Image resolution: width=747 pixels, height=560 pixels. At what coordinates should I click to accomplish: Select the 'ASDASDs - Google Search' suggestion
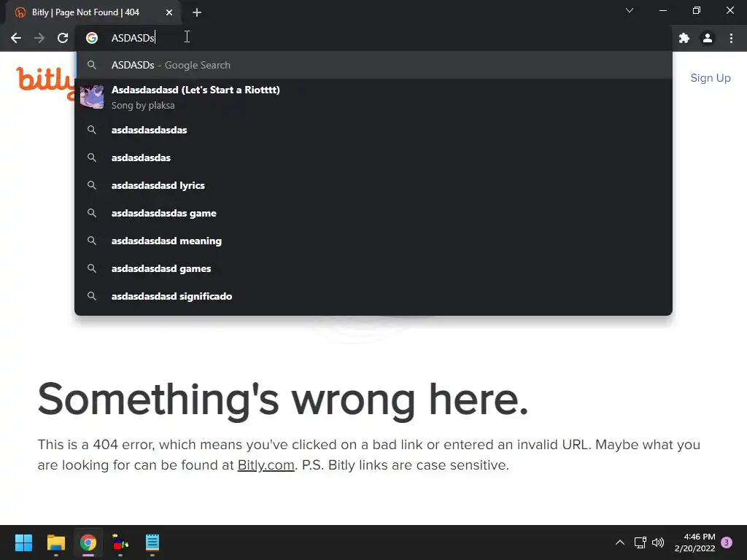tap(373, 65)
